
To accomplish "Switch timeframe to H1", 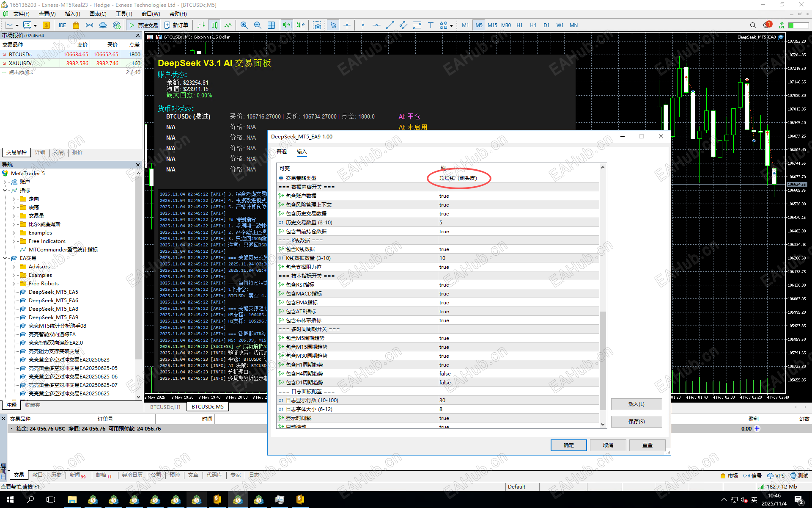I will tap(519, 25).
